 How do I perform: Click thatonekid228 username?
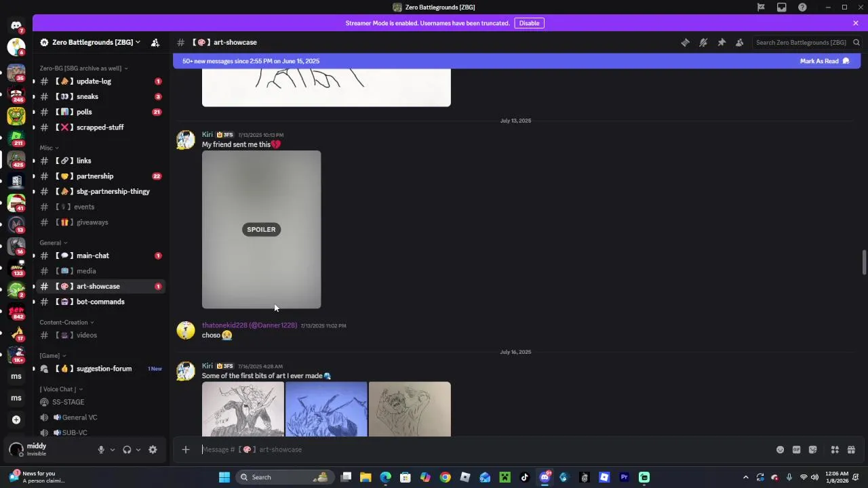click(250, 325)
